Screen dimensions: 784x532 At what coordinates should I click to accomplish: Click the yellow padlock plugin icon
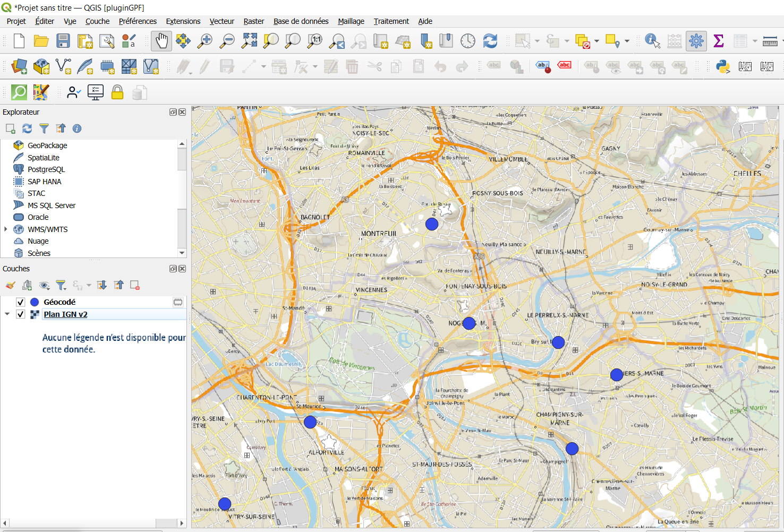117,92
